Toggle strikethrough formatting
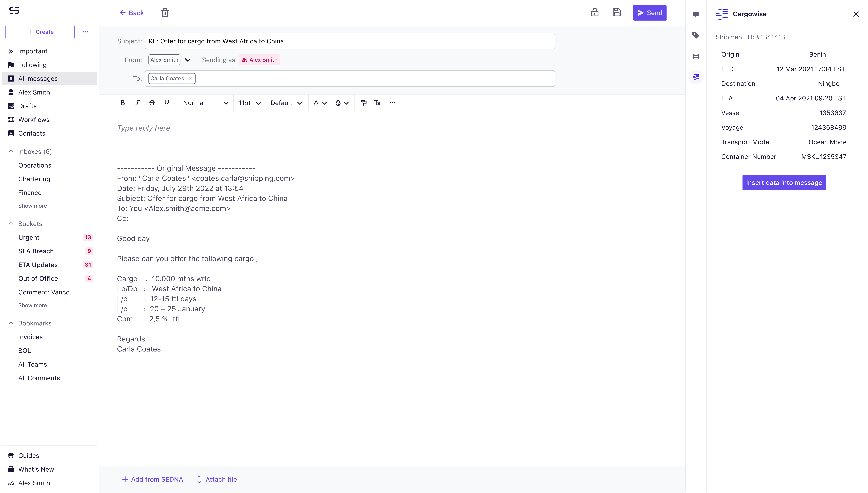The image size is (868, 493). (152, 103)
